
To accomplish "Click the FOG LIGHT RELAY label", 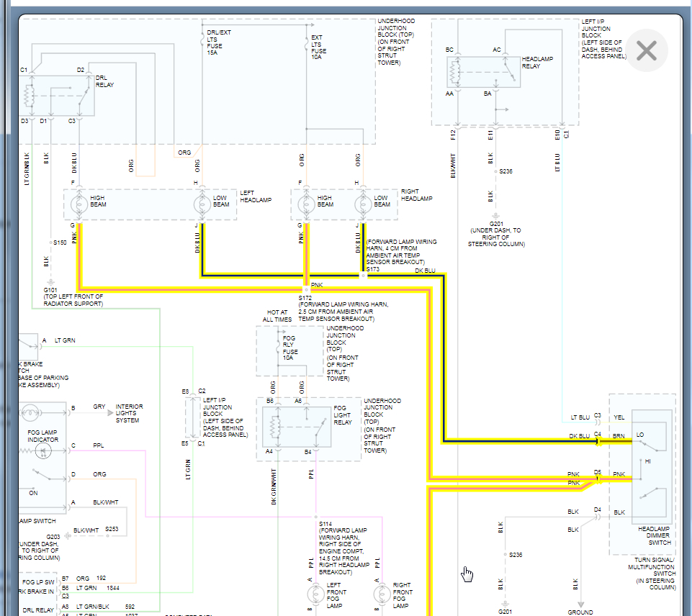I will click(x=343, y=415).
